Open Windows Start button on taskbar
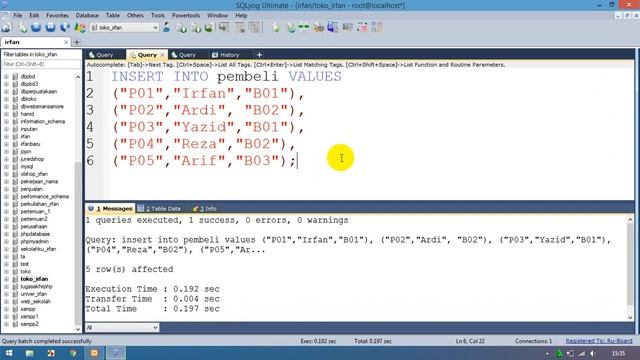Viewport: 640px width, 360px height. [9, 353]
